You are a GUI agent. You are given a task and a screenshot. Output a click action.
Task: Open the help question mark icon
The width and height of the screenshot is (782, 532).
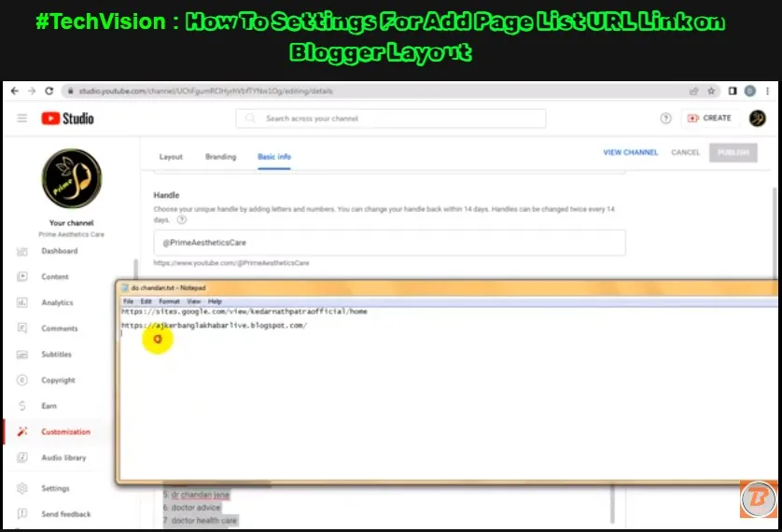coord(665,119)
